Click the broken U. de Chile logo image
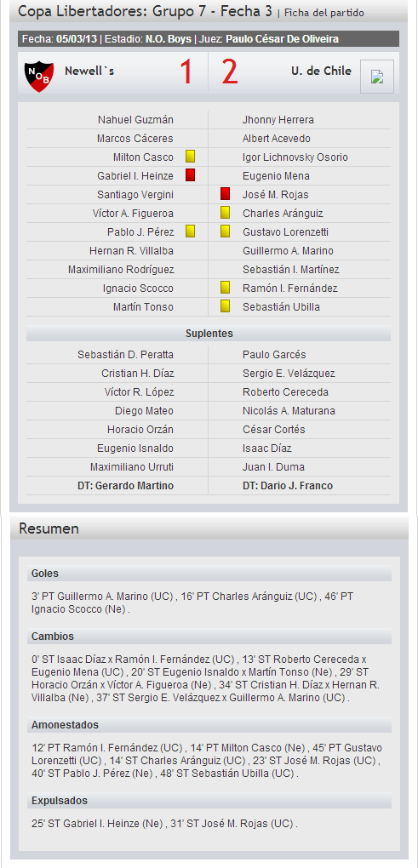 (x=377, y=77)
